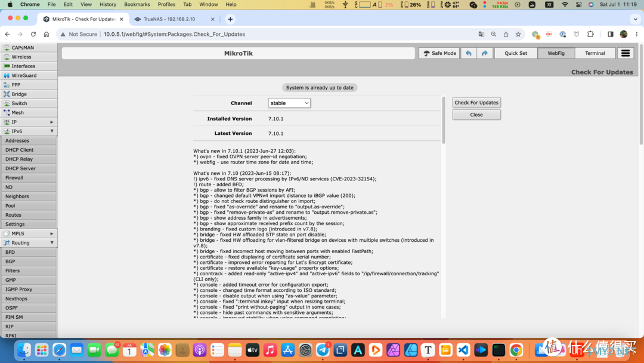Click Check For Updates button
The image size is (644, 363).
[476, 102]
